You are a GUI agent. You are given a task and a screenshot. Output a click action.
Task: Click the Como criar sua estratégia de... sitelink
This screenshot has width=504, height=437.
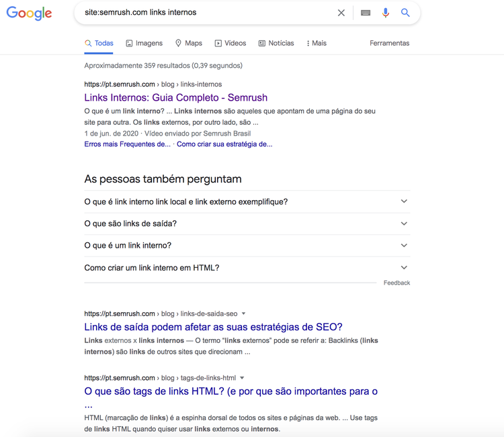[x=224, y=144]
